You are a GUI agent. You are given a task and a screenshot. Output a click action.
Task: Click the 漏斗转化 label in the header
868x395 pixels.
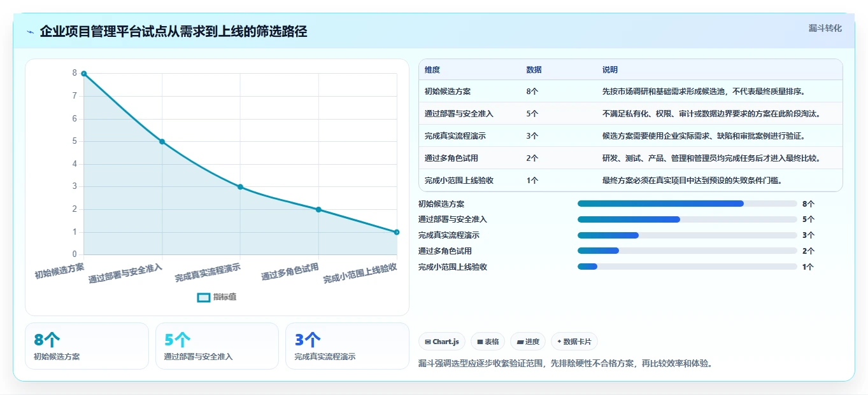pos(825,28)
